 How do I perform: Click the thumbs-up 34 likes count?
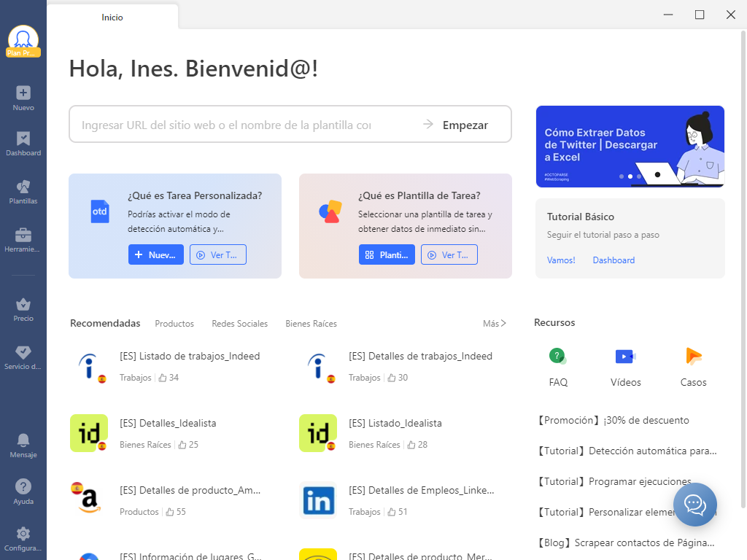click(x=169, y=378)
